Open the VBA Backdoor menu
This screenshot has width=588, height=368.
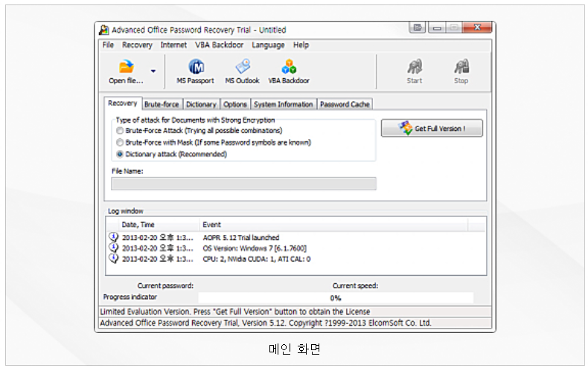[219, 45]
